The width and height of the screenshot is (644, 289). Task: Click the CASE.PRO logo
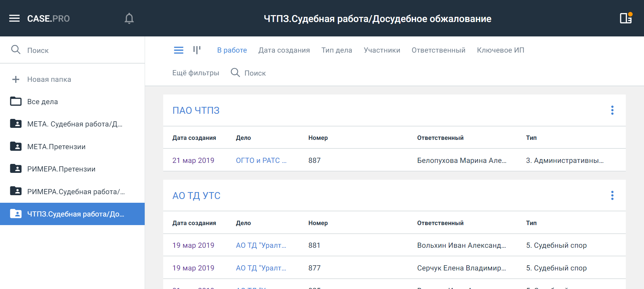click(x=48, y=19)
